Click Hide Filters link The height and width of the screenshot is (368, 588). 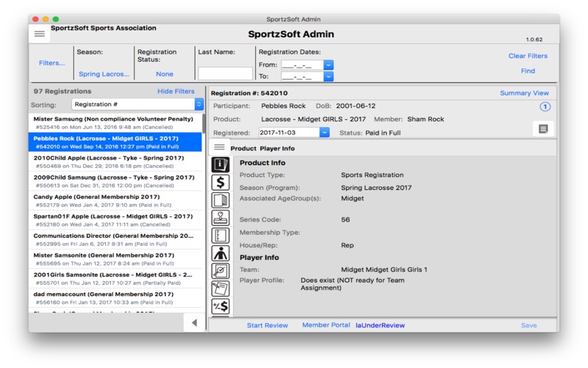coord(176,91)
